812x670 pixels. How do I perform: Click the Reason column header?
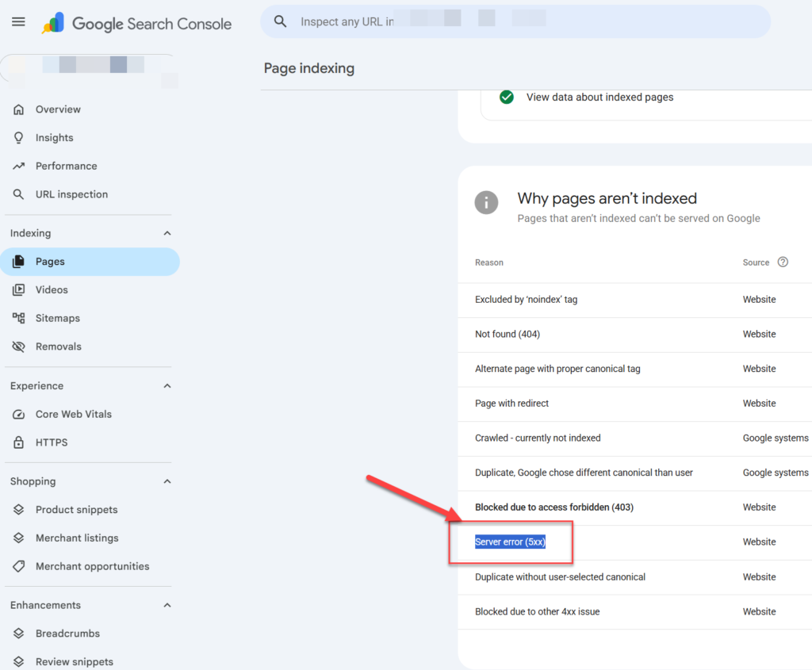tap(488, 262)
